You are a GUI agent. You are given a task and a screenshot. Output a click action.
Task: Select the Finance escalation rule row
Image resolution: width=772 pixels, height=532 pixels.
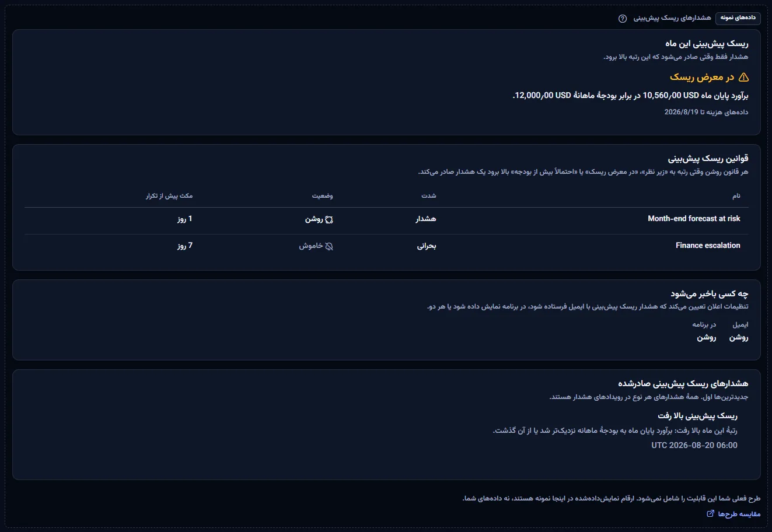[x=386, y=246]
